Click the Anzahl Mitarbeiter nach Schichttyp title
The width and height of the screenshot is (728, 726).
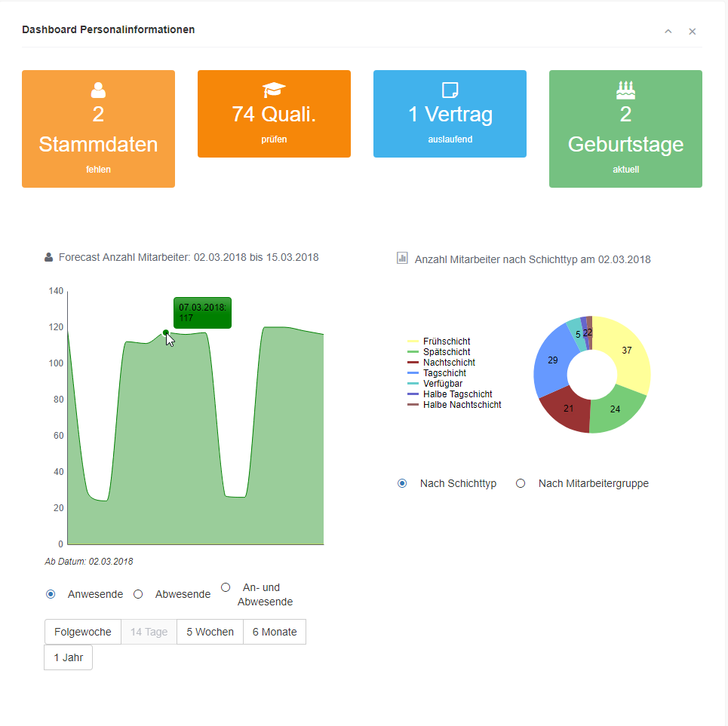click(533, 260)
